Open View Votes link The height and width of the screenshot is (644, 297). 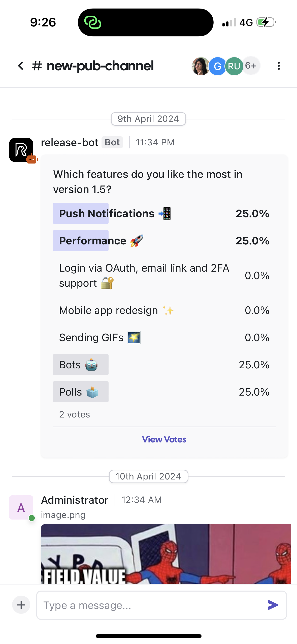(164, 439)
